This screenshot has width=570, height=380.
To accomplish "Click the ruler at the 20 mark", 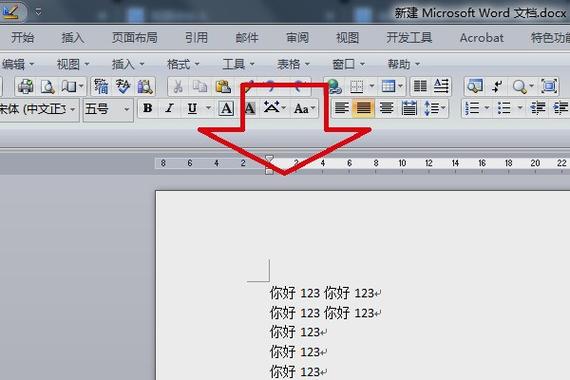I will 535,163.
